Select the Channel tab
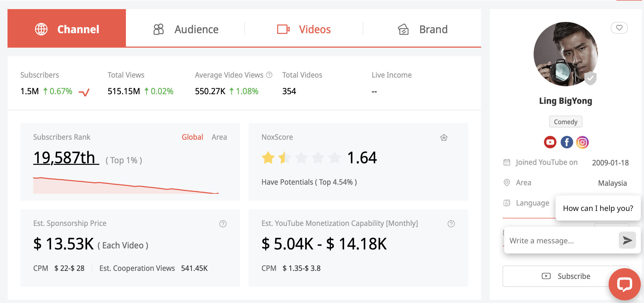This screenshot has width=644, height=303. (x=67, y=28)
